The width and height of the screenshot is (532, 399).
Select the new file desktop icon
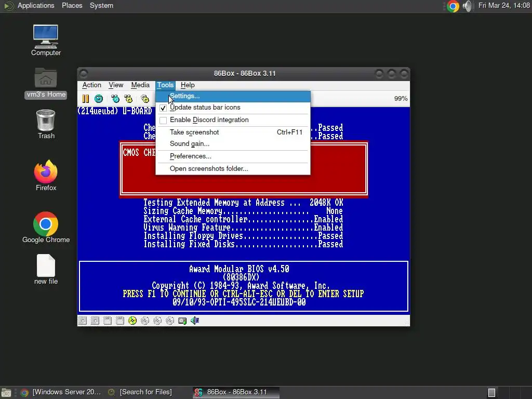click(46, 270)
